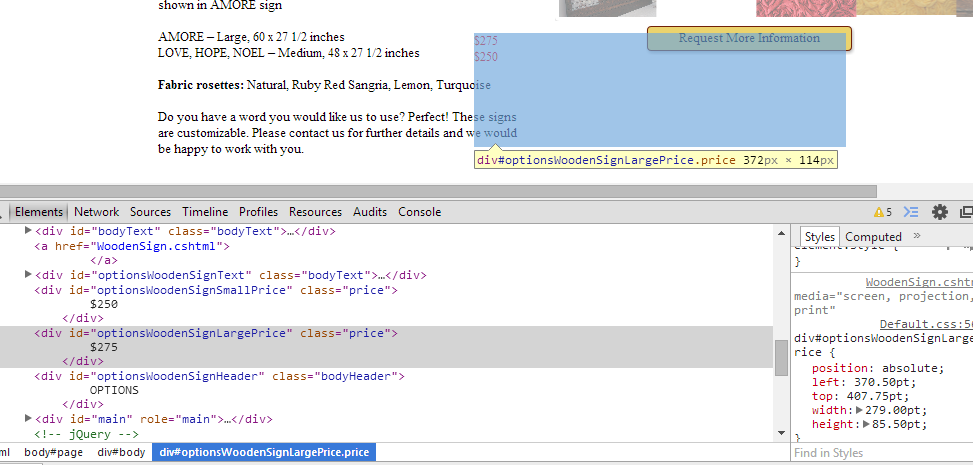Select div#optionsWoodenSignLargePrice.price breadcrumb
This screenshot has width=973, height=465.
coord(264,452)
